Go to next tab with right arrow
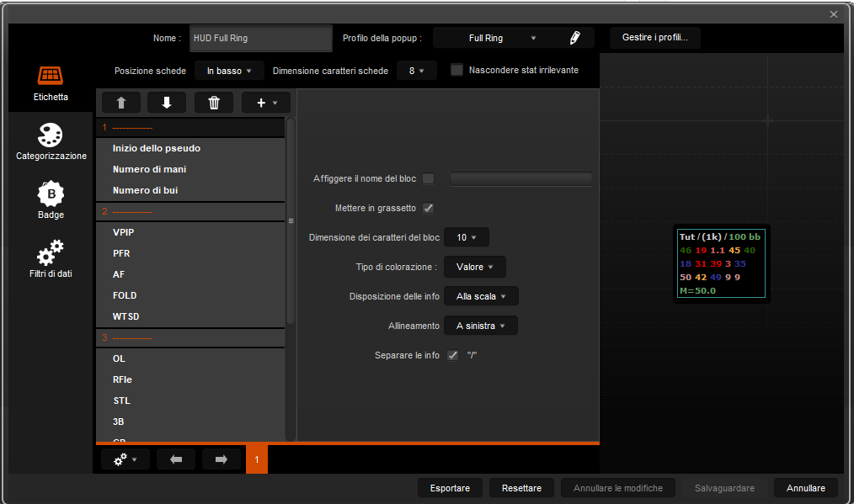 222,459
